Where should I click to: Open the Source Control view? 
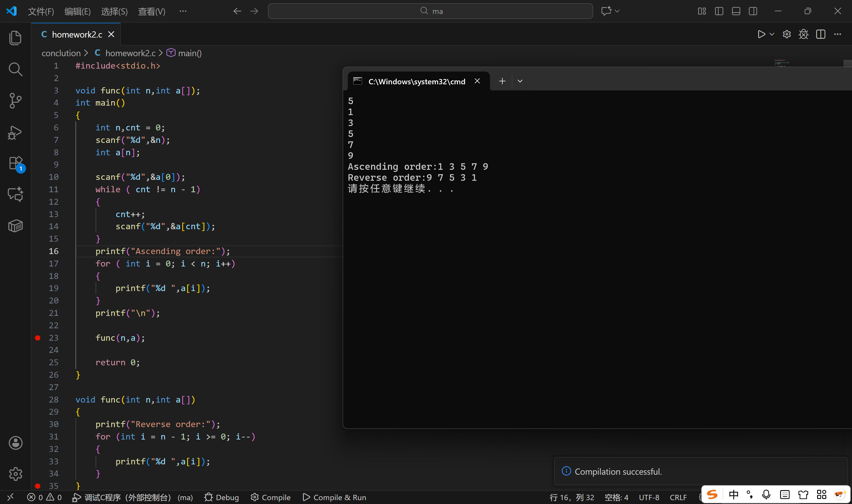pos(15,101)
